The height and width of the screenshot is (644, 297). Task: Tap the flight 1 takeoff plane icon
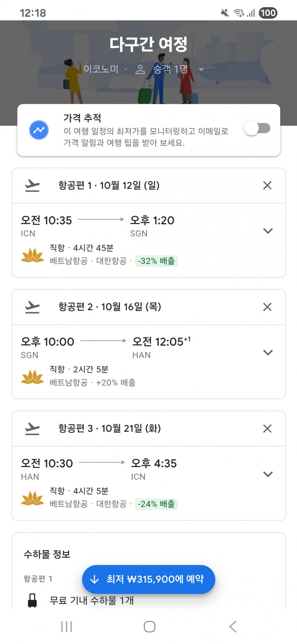[32, 185]
